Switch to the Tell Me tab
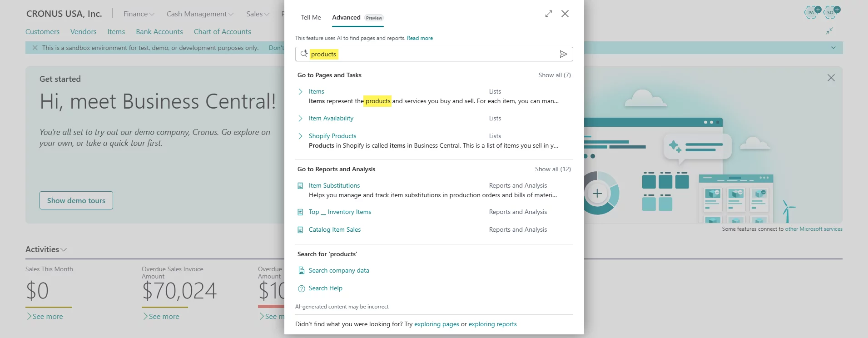Viewport: 868px width, 338px height. tap(311, 18)
